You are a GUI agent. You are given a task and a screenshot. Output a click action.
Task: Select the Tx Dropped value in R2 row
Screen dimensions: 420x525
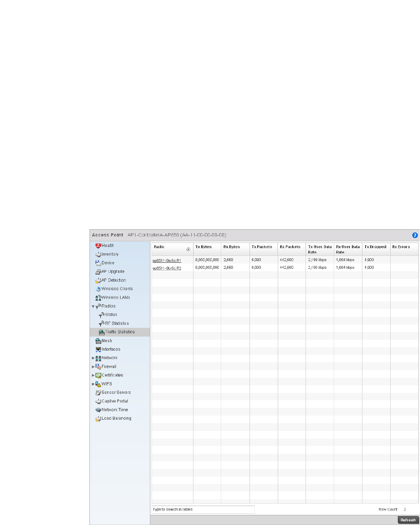tap(369, 268)
